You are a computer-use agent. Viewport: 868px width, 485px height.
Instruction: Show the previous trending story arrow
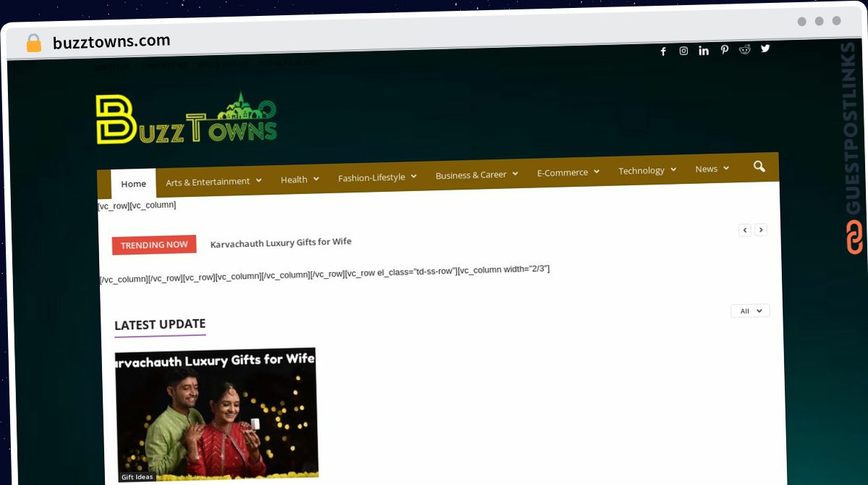pyautogui.click(x=745, y=229)
